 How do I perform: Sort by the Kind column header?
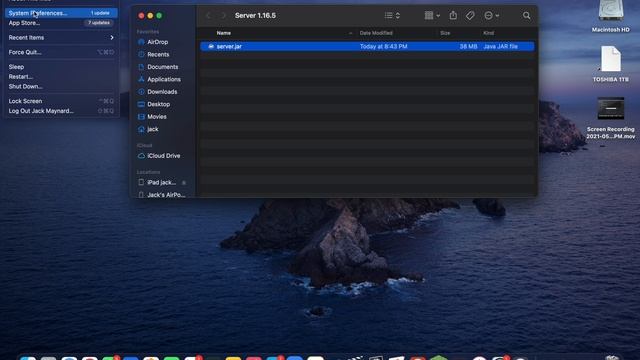click(489, 33)
